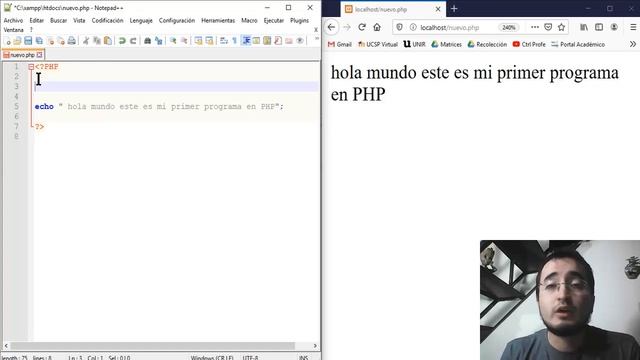The image size is (640, 360).
Task: Open the Buscar menu
Action: point(58,20)
